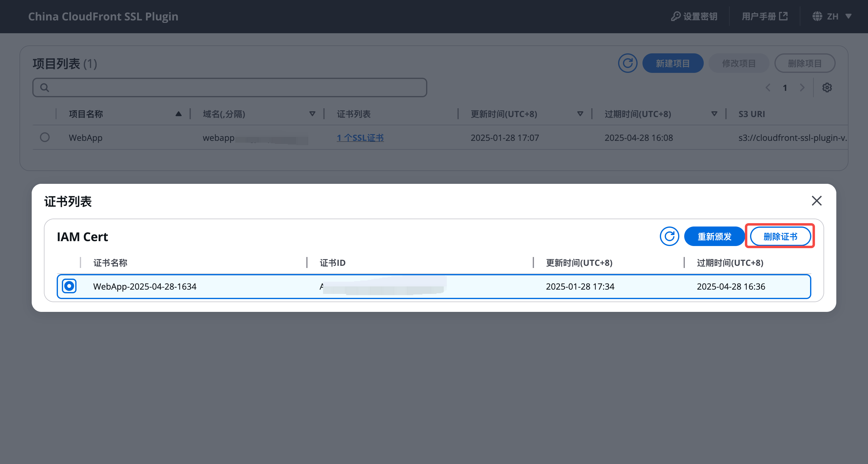Select the WebApp-2025-04-28-1634 certificate radio
Image resolution: width=868 pixels, height=464 pixels.
pyautogui.click(x=69, y=286)
